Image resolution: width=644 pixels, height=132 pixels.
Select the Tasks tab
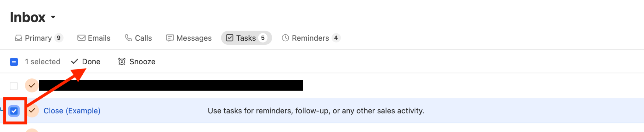pyautogui.click(x=246, y=38)
